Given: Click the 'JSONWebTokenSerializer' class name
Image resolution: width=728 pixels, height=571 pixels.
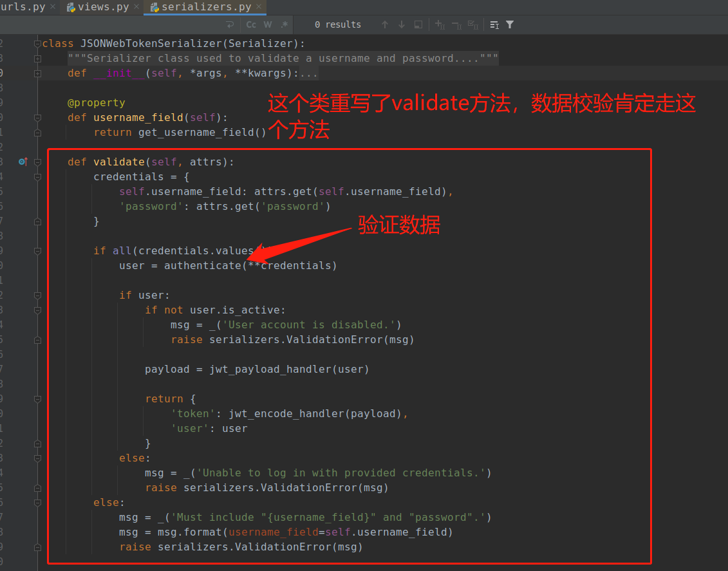Looking at the screenshot, I should pos(151,44).
